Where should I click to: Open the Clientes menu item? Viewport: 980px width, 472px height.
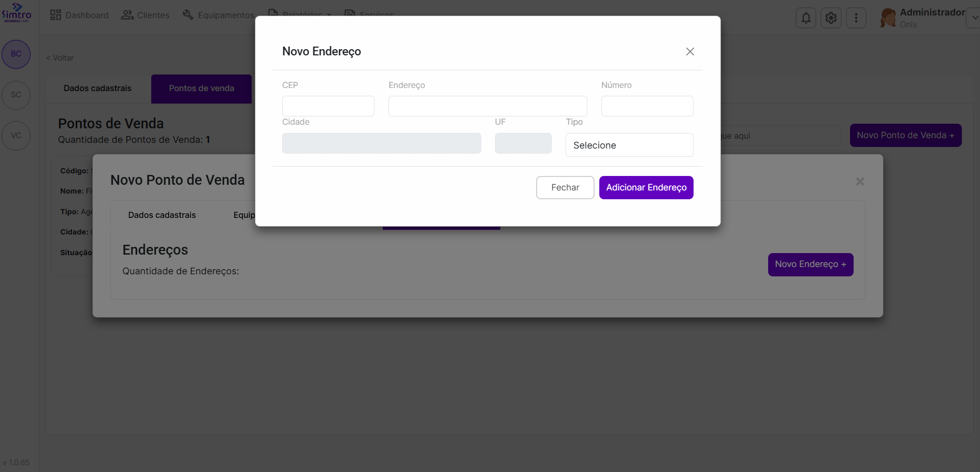point(146,15)
